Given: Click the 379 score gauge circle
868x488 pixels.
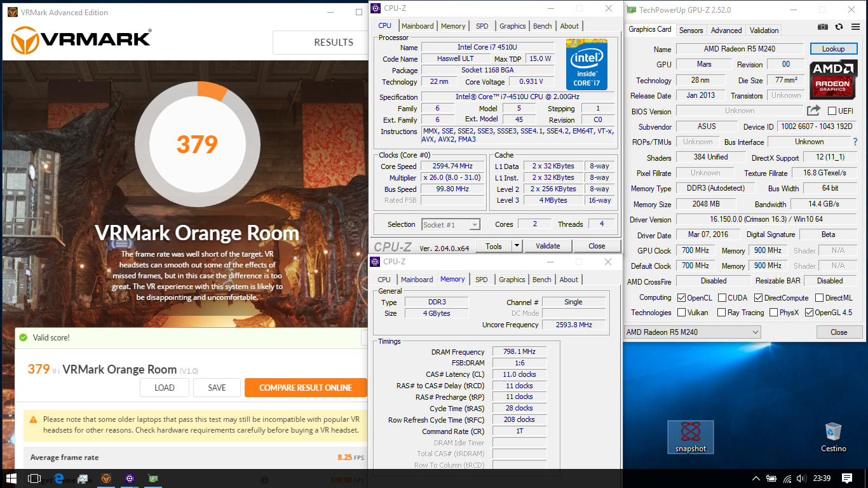Looking at the screenshot, I should [198, 144].
